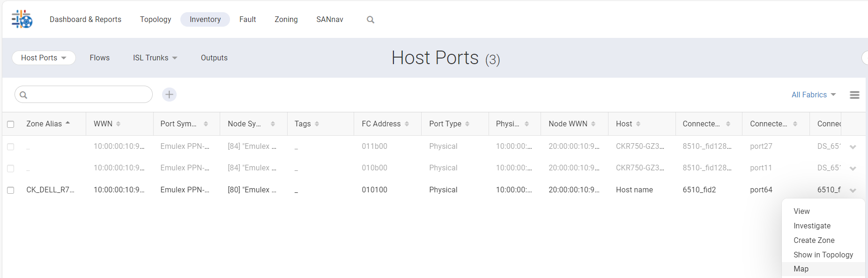The image size is (868, 278).
Task: Click the plus add filter icon
Action: tap(169, 95)
